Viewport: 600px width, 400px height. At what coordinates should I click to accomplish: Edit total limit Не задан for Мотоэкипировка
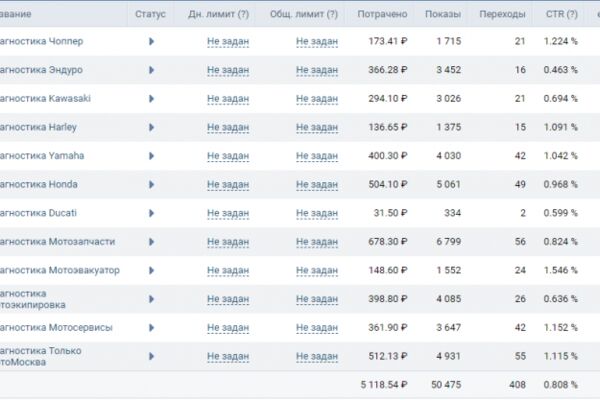(317, 299)
